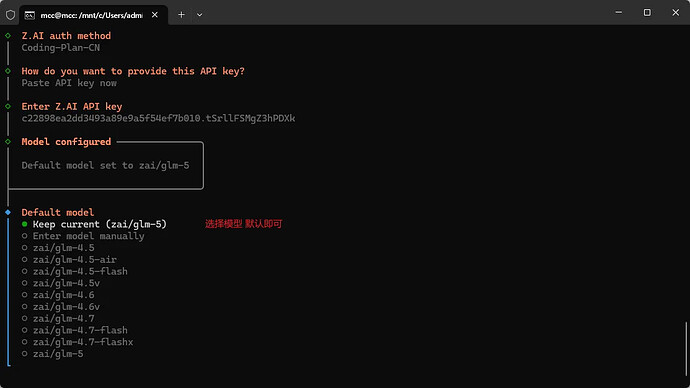690x388 pixels.
Task: Click the pasted API key string
Action: coord(158,119)
